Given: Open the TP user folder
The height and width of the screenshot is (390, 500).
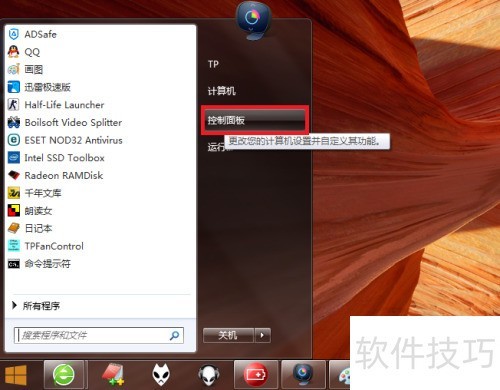Looking at the screenshot, I should point(213,64).
